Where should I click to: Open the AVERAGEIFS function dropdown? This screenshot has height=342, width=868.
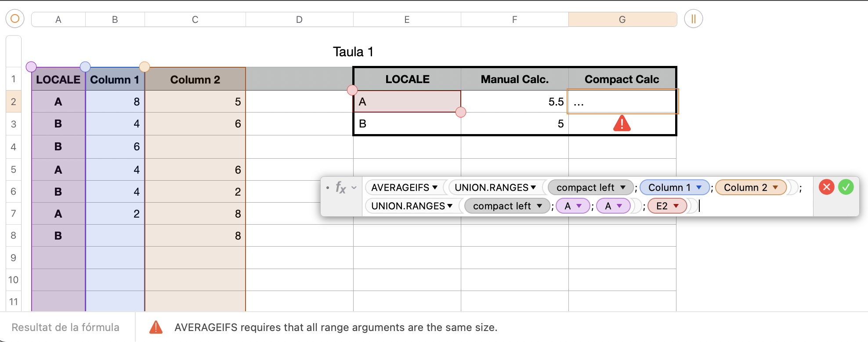435,188
